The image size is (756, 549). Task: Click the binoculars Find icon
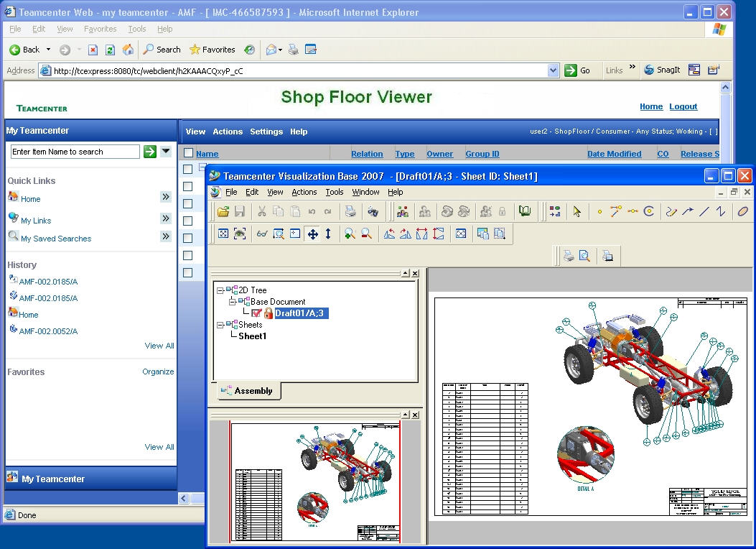(373, 211)
